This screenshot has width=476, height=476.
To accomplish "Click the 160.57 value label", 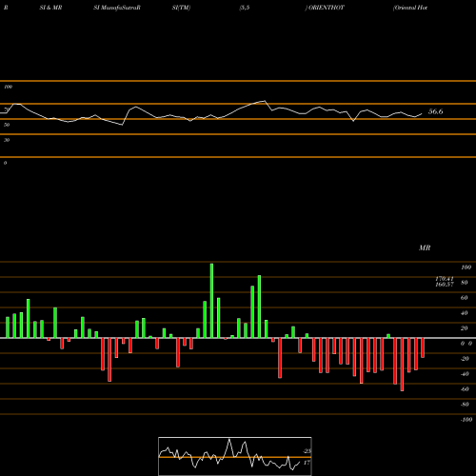I will pyautogui.click(x=445, y=285).
